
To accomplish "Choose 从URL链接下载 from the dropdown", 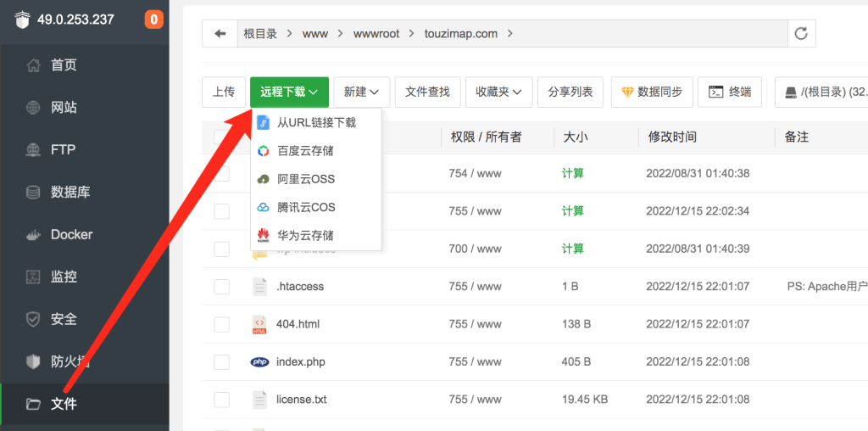I will [x=315, y=122].
